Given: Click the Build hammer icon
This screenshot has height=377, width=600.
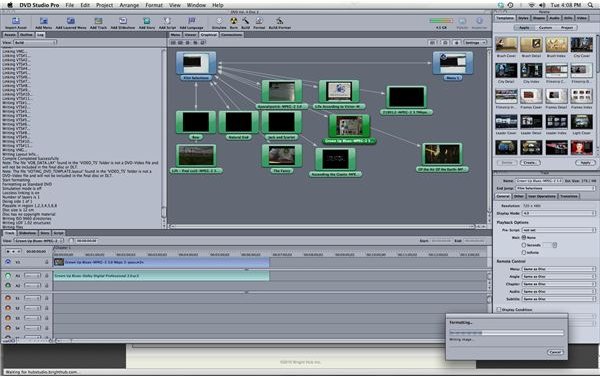Looking at the screenshot, I should 245,21.
